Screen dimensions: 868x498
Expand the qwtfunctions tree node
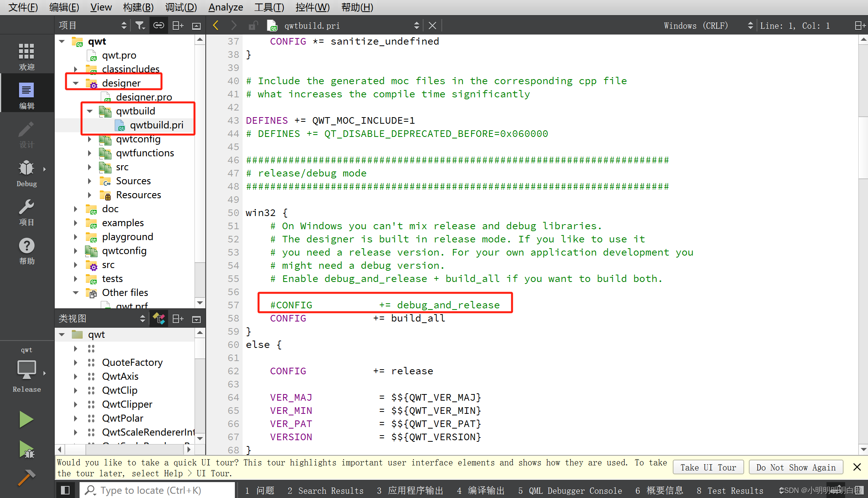point(90,153)
